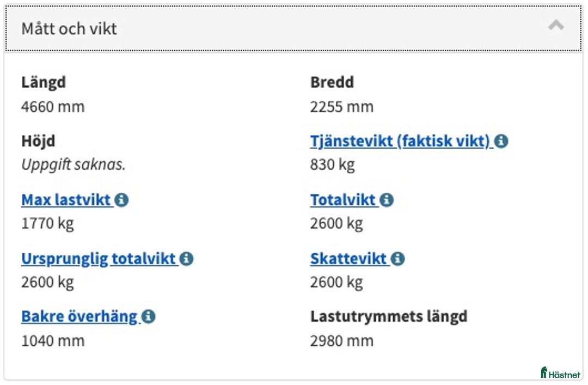
Task: Follow the Bakre överhäng link
Action: coord(78,316)
